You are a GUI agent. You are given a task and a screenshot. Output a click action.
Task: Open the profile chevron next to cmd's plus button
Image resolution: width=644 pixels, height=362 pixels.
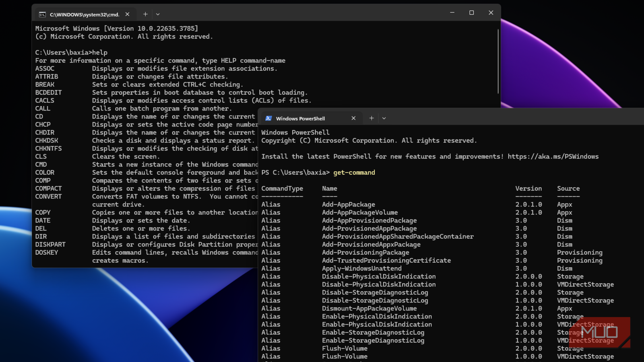(158, 14)
